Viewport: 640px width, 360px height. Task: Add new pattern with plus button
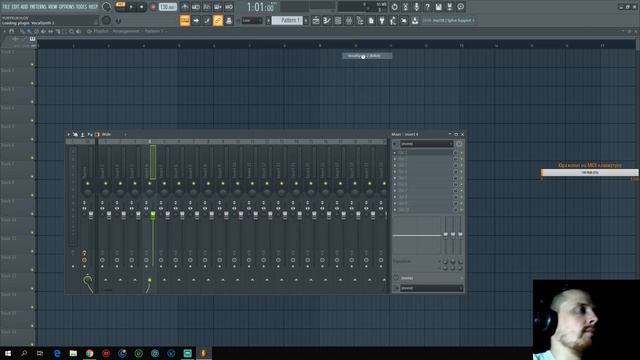click(306, 20)
